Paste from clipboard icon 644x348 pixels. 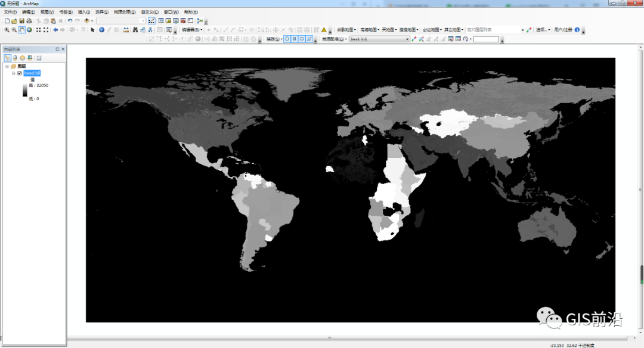54,20
